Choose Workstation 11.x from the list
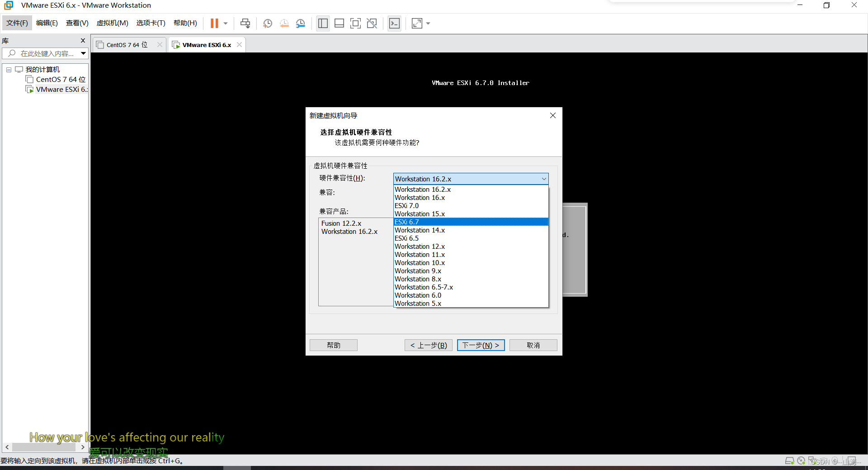The width and height of the screenshot is (868, 470). tap(471, 254)
